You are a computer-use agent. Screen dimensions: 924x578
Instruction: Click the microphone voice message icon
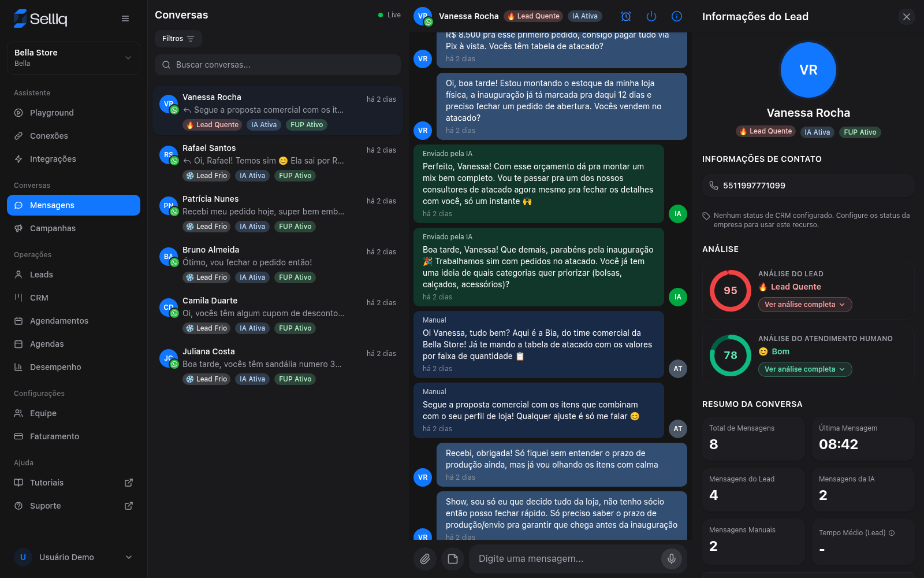[x=672, y=559]
